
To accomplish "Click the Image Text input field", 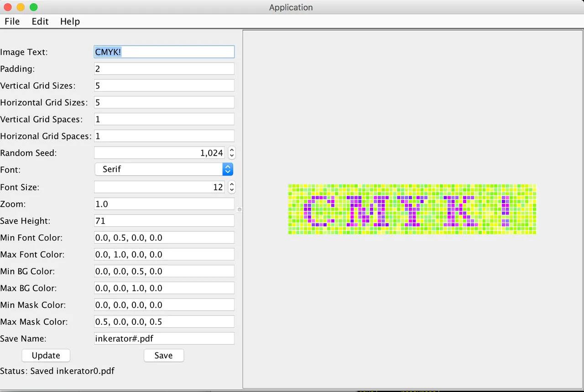I will (x=164, y=52).
